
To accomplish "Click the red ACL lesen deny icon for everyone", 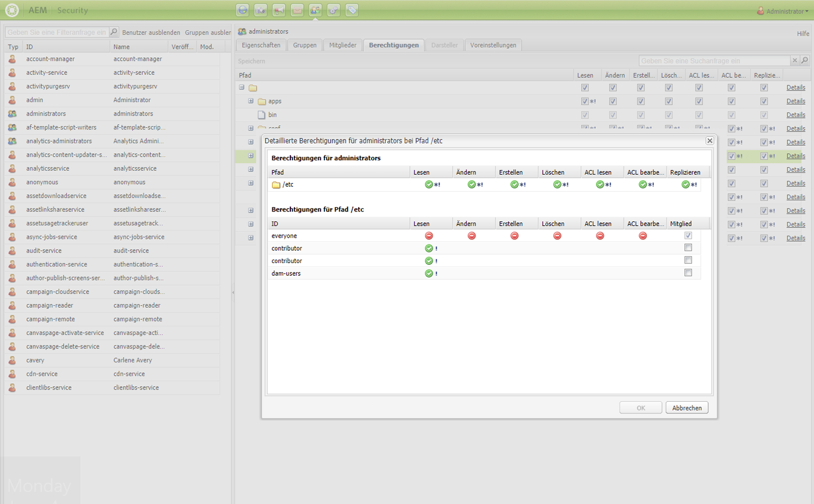I will (x=600, y=236).
